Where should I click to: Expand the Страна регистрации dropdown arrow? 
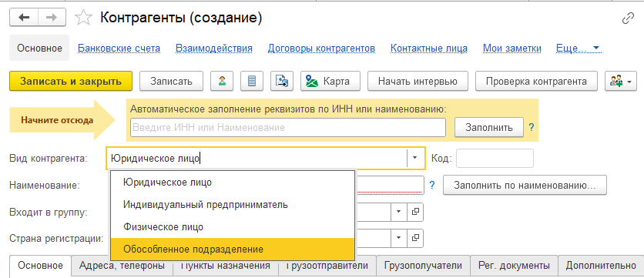(x=398, y=237)
